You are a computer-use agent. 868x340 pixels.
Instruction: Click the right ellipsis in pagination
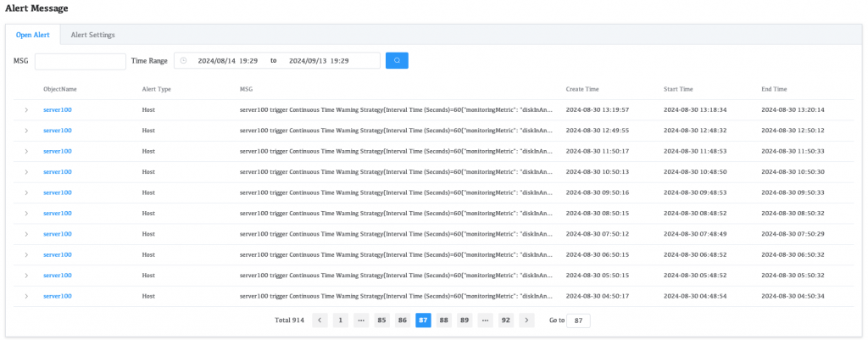485,320
